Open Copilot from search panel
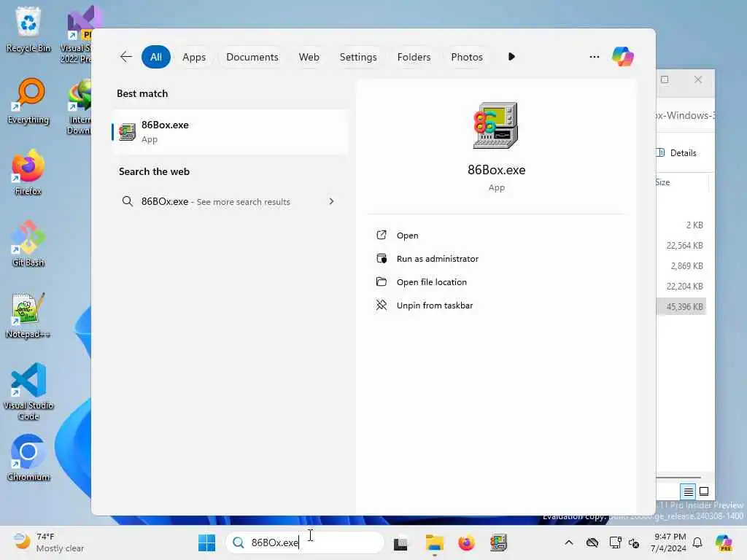 [623, 57]
